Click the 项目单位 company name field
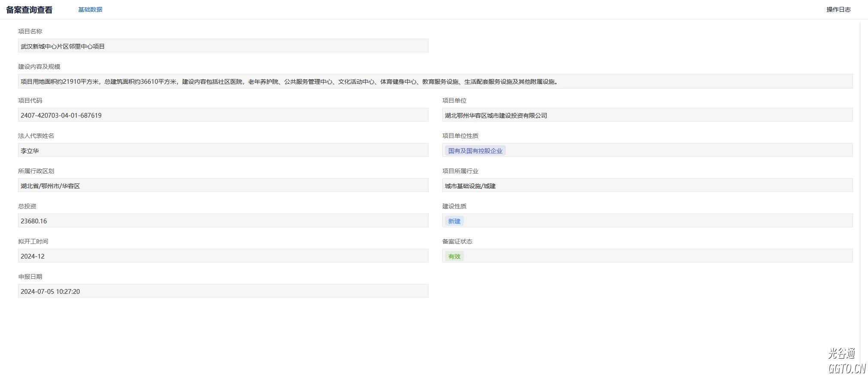 pos(647,115)
